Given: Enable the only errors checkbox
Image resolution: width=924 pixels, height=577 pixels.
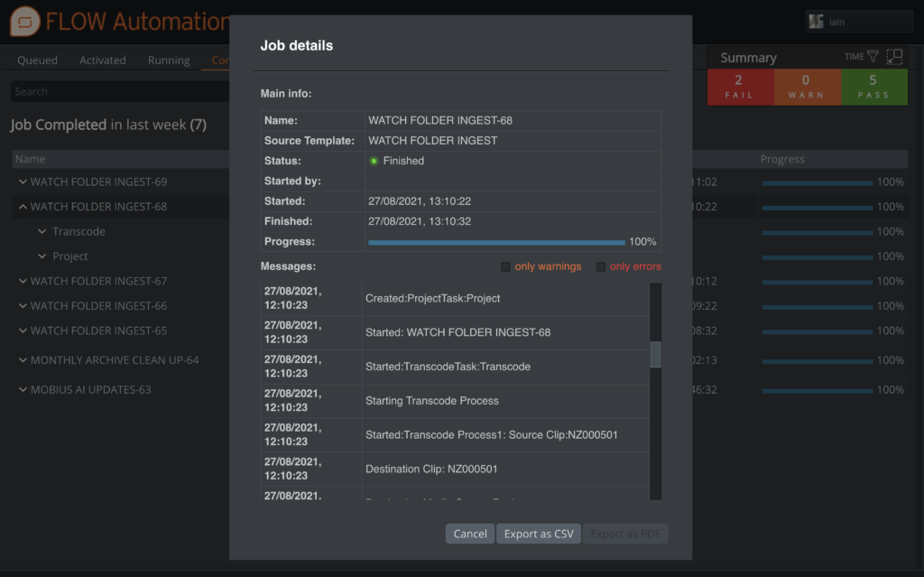Looking at the screenshot, I should [600, 266].
